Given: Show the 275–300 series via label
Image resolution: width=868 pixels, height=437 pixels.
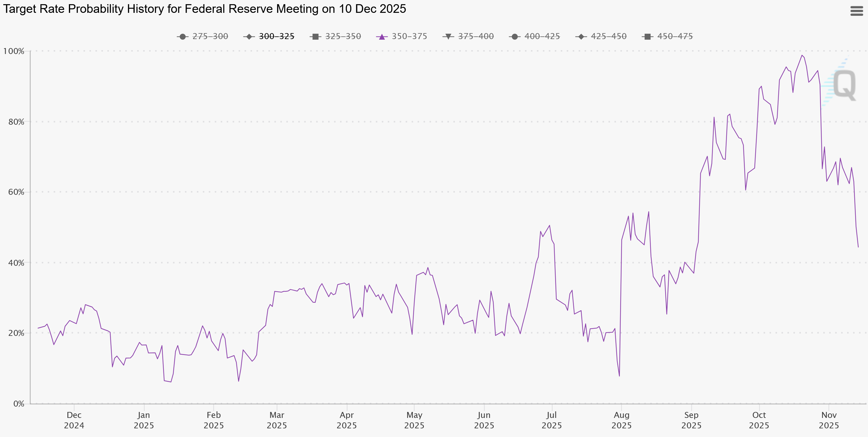Looking at the screenshot, I should (x=210, y=36).
